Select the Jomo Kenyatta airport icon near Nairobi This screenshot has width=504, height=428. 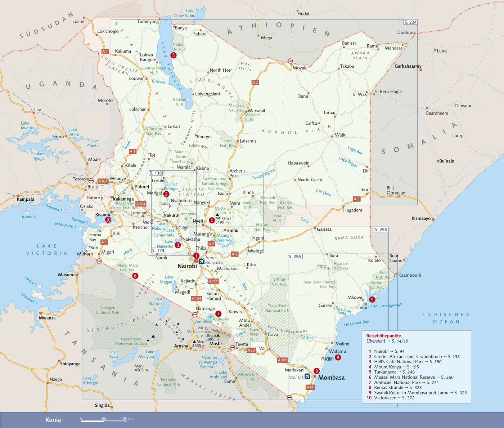(x=202, y=261)
